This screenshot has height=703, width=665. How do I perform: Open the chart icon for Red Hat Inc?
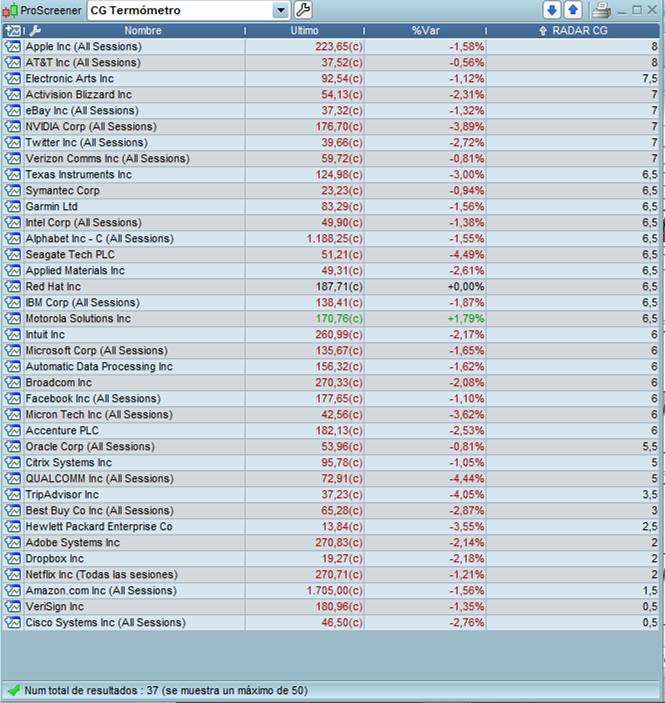pos(13,286)
